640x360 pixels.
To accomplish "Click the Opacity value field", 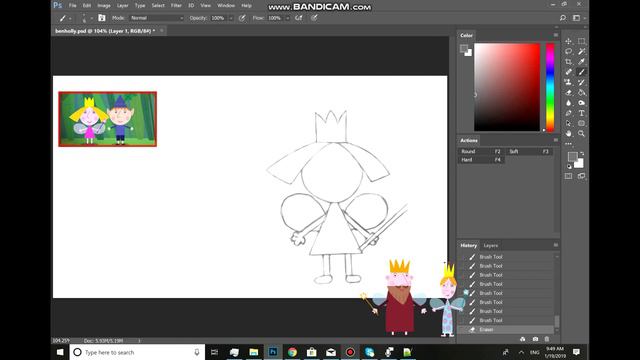I will pos(218,18).
